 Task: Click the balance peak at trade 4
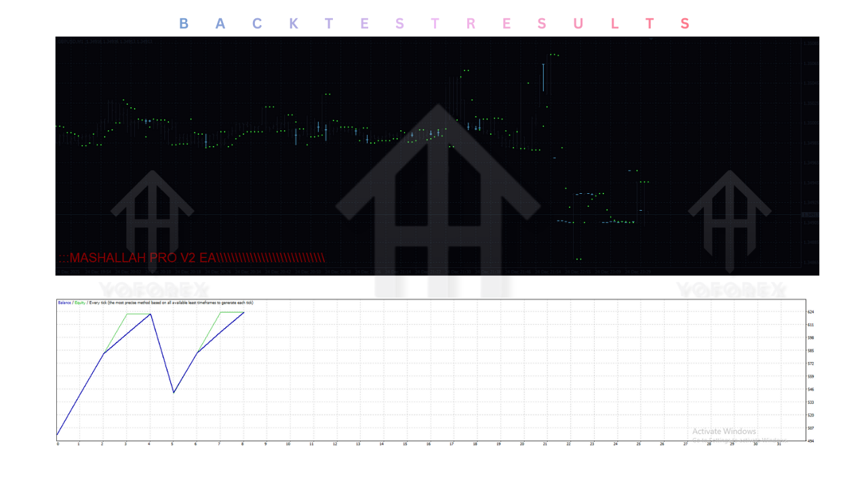tap(150, 314)
